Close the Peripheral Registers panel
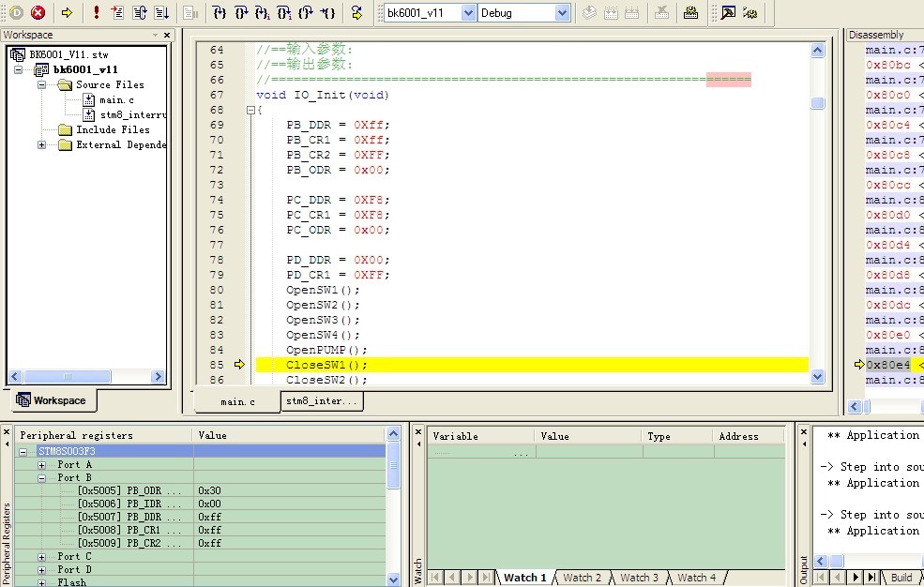Image resolution: width=924 pixels, height=587 pixels. tap(7, 432)
